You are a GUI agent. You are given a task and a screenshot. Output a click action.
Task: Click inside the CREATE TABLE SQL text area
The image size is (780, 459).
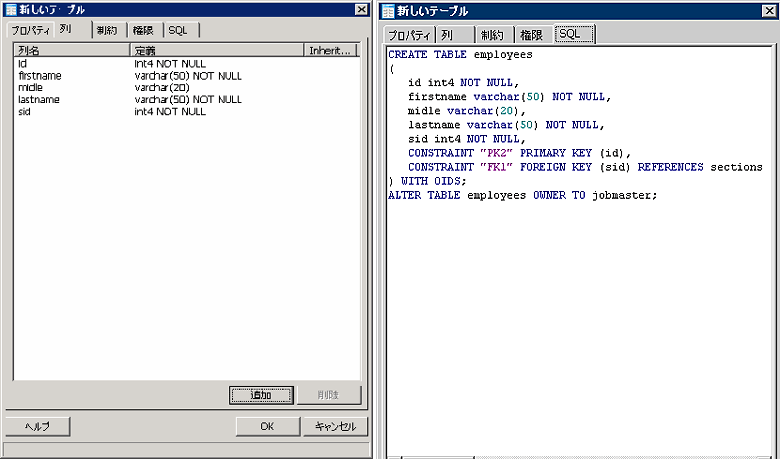[x=580, y=300]
